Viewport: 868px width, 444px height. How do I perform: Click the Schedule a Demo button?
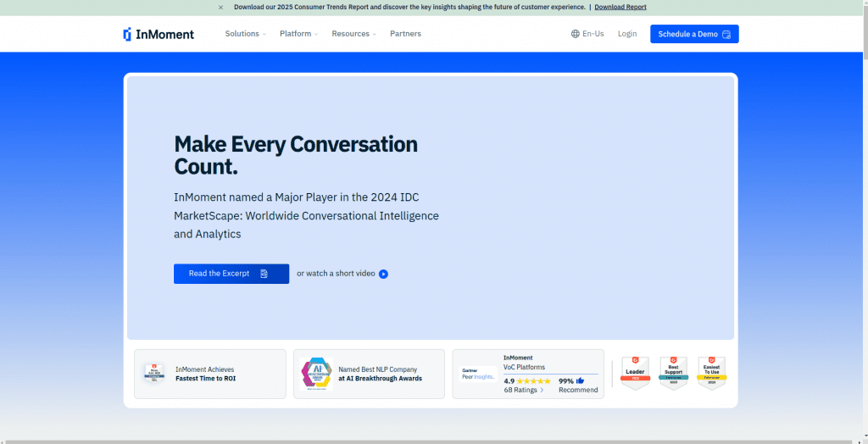(694, 34)
